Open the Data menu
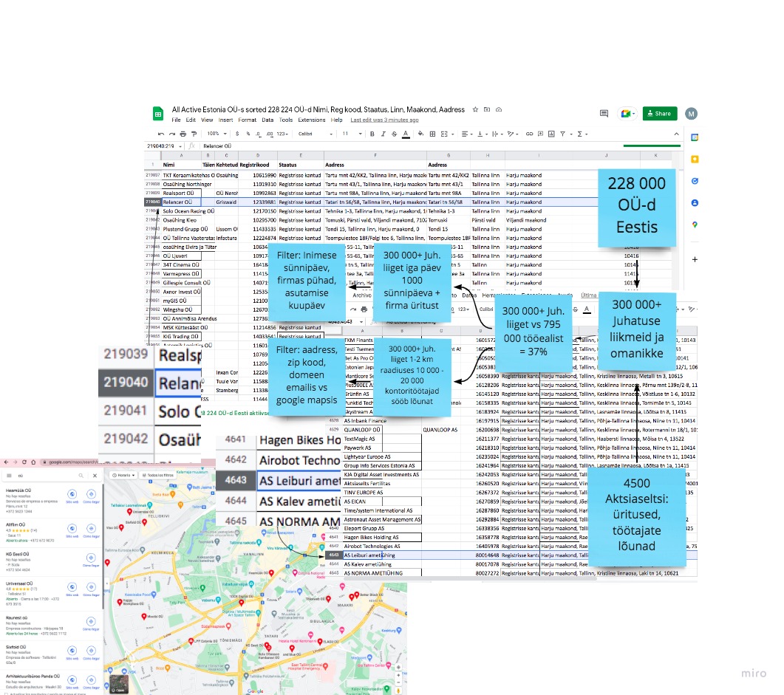This screenshot has width=784, height=695. (x=267, y=120)
